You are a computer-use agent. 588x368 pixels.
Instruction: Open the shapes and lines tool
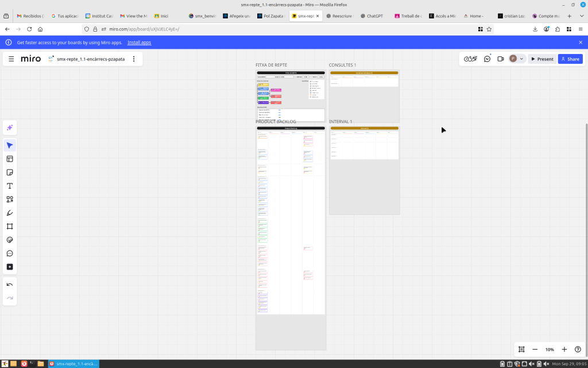coord(10,200)
